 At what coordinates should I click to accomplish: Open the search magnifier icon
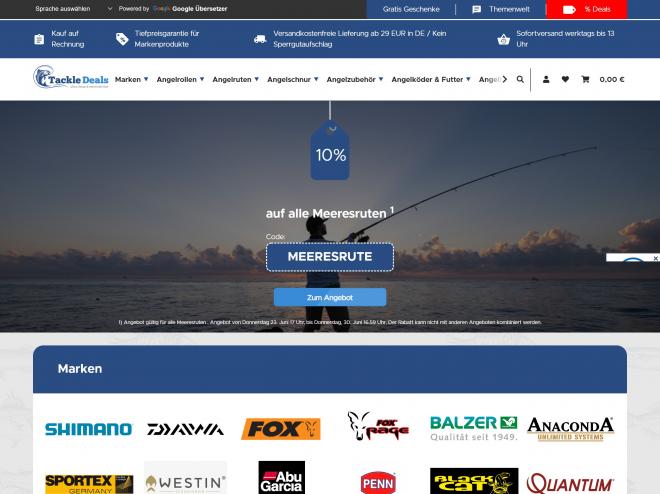point(520,79)
